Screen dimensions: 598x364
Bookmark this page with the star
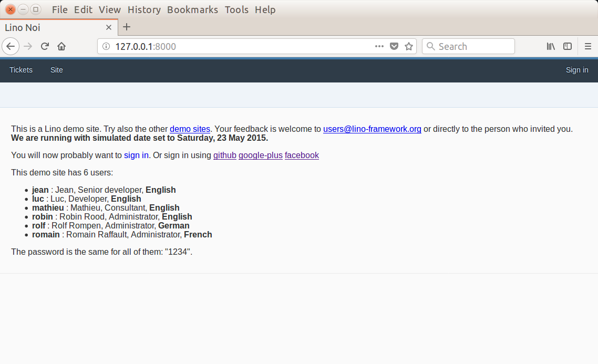409,47
